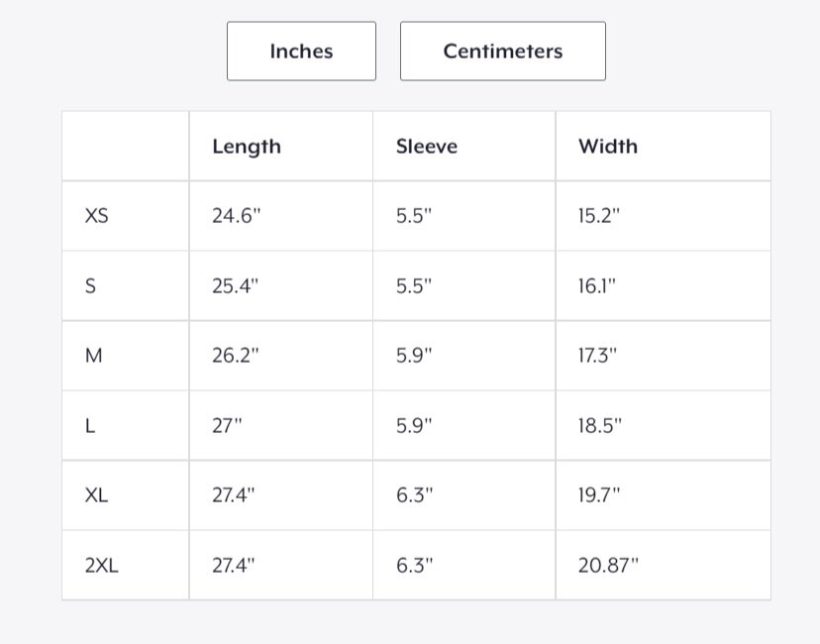
Task: Select the L size row label
Action: point(90,426)
